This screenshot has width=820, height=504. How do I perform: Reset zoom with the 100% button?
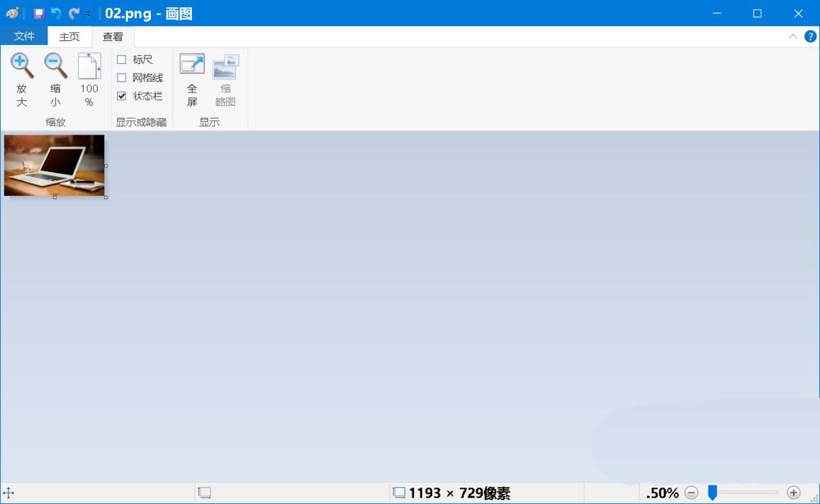pos(89,79)
